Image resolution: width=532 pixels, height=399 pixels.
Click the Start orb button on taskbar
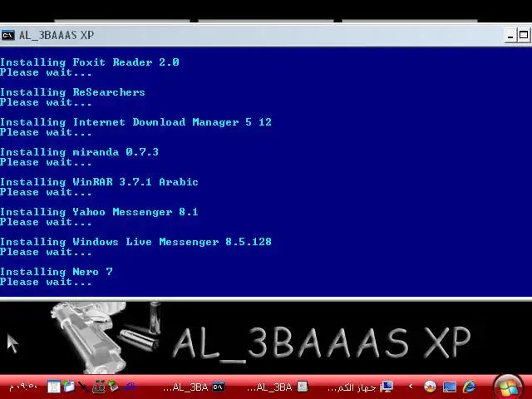[508, 387]
